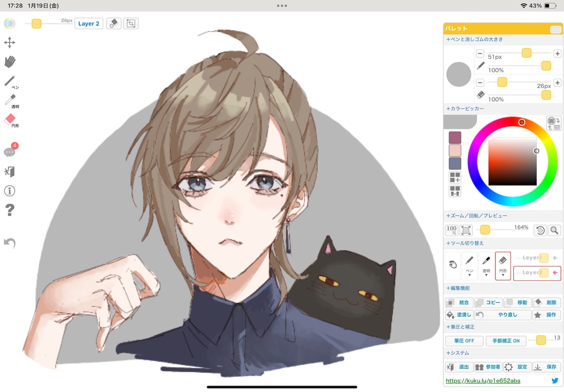Click the 削除 delete button
Screen dimensions: 564x392
546,303
